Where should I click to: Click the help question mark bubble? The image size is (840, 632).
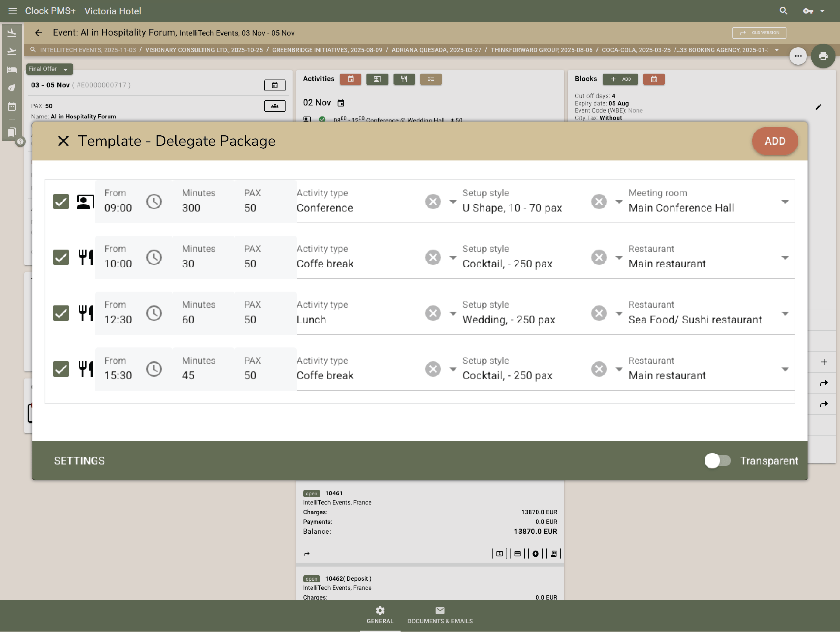tap(20, 142)
